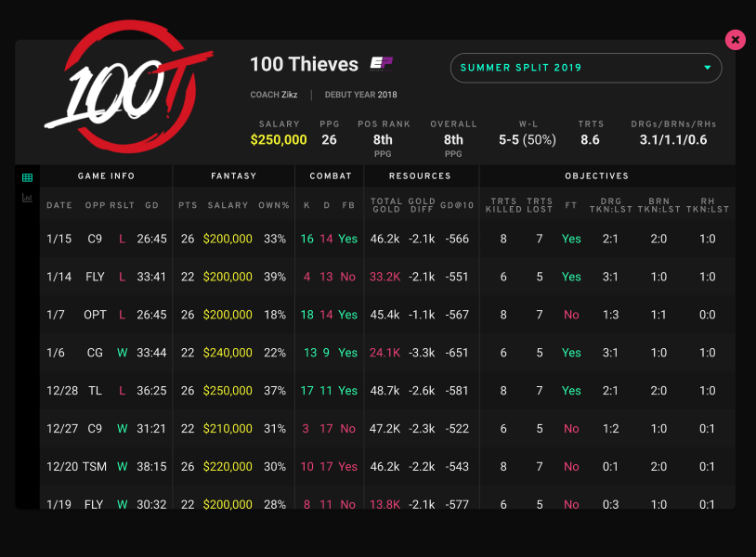Click the COACH Zikz label

click(273, 95)
